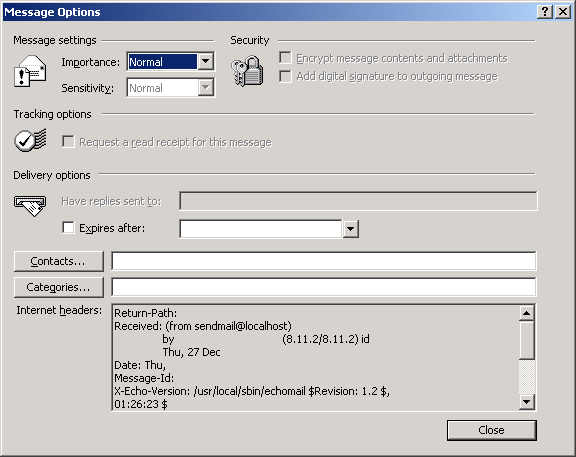Open the Expires after date dropdown arrow

coord(351,229)
